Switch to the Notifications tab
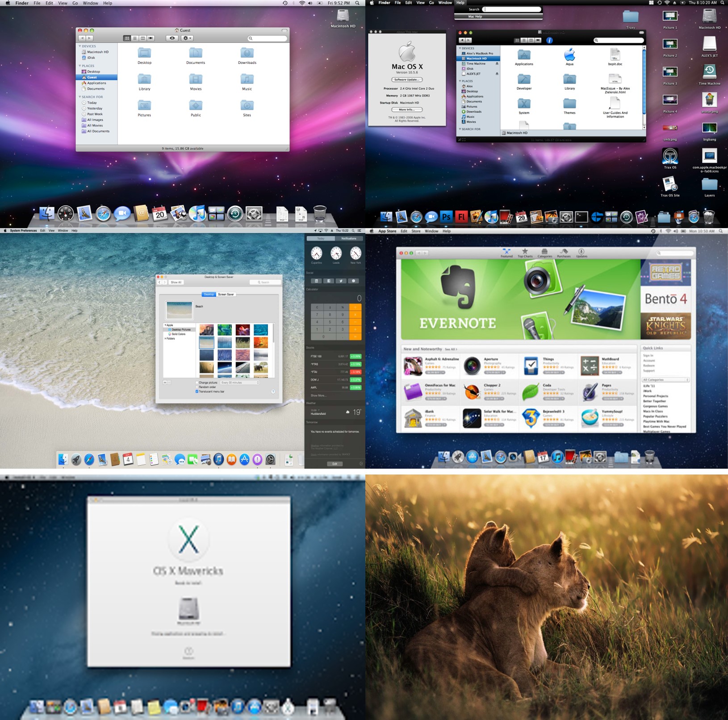728x720 pixels. (x=349, y=238)
